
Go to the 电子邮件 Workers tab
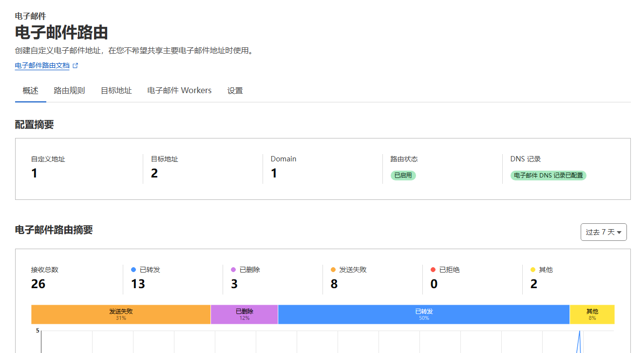click(x=179, y=91)
